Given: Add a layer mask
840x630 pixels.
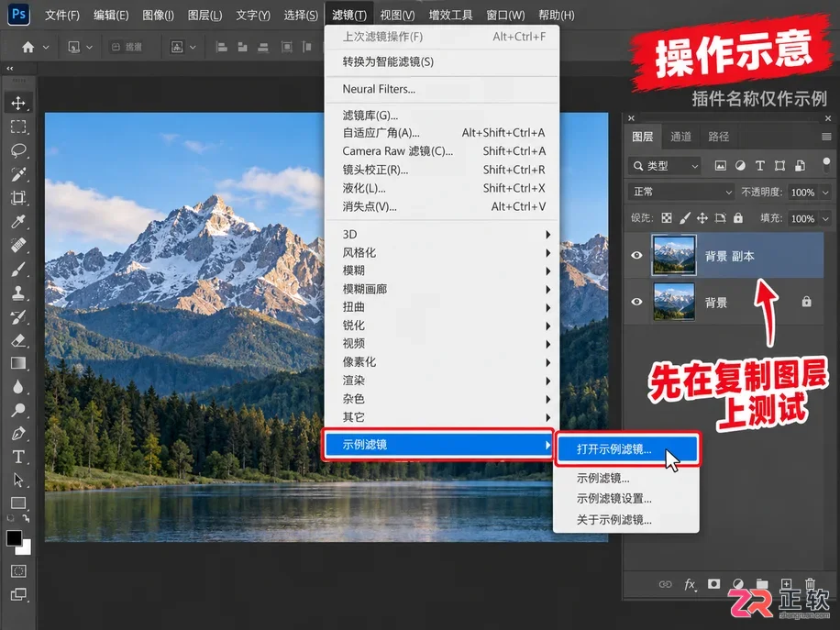Looking at the screenshot, I should click(713, 584).
